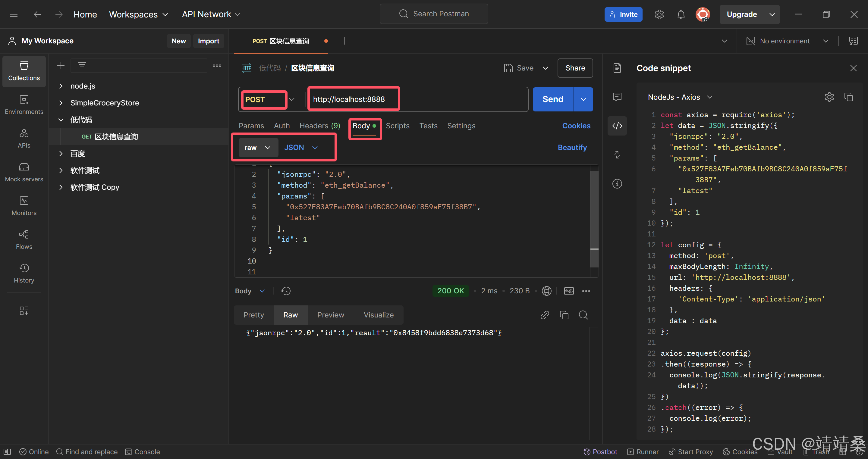Open request Info icon in right sidebar
The height and width of the screenshot is (459, 868).
point(617,183)
